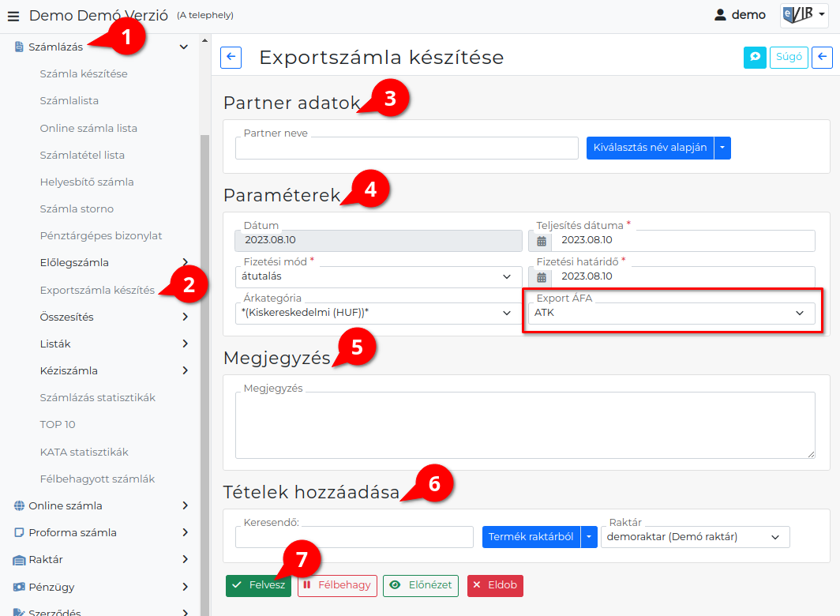Open the Súgó help button
Image resolution: width=840 pixels, height=616 pixels.
[x=789, y=58]
